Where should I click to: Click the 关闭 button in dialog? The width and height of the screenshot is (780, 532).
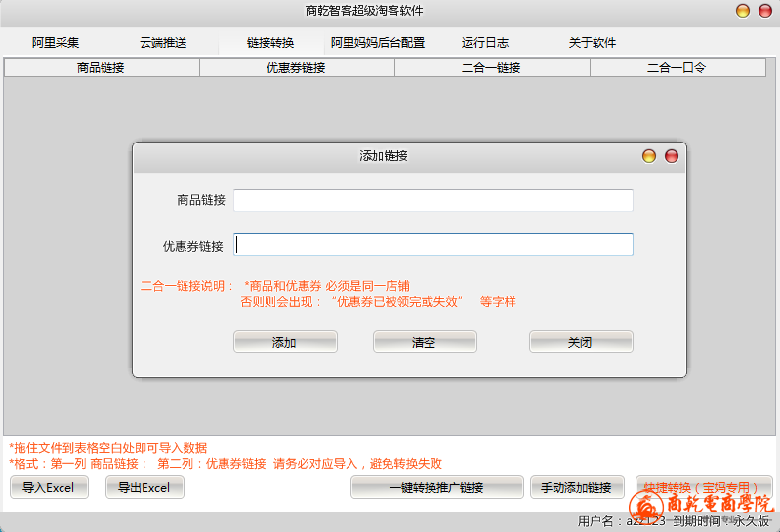(581, 343)
